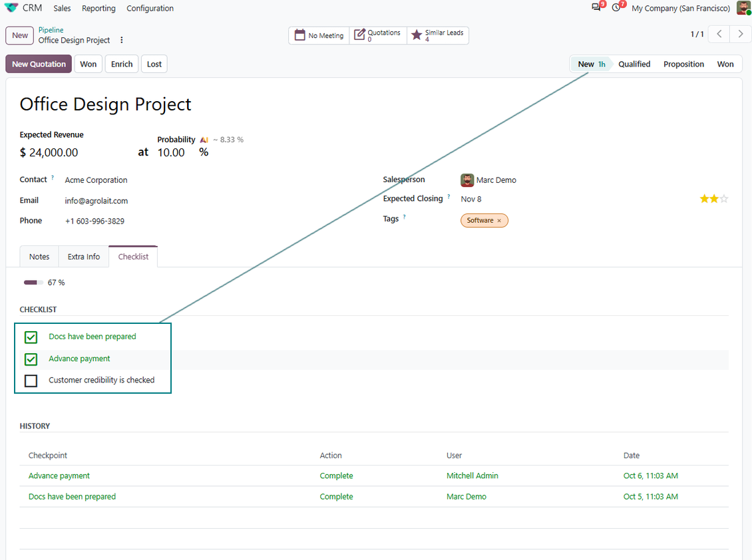The height and width of the screenshot is (560, 752).
Task: Open the Similar Leads star button
Action: coord(438,35)
